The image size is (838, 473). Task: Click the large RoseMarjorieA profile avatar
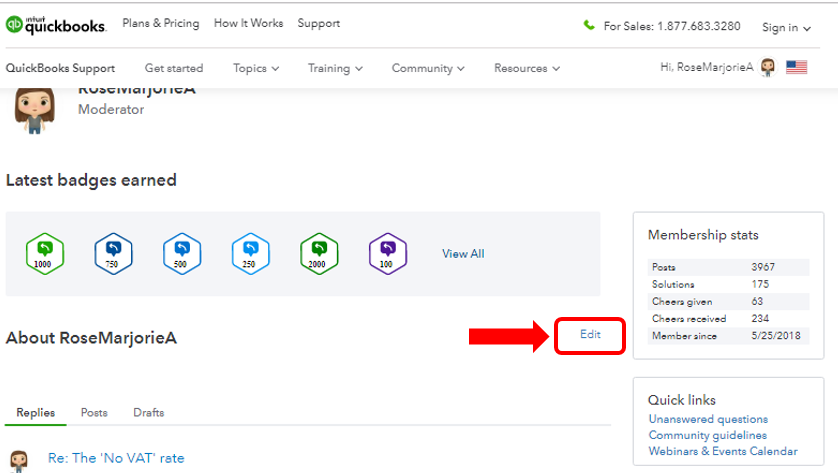pyautogui.click(x=35, y=110)
